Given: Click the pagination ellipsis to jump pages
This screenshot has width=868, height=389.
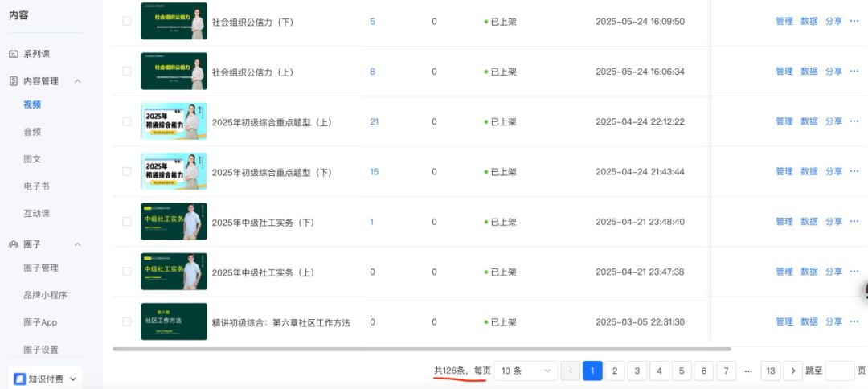Looking at the screenshot, I should point(748,371).
